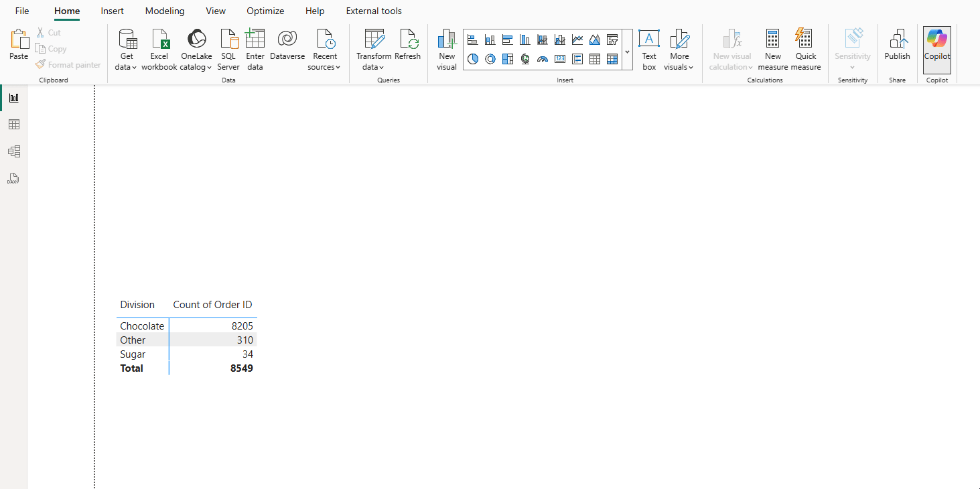Create a New measure

click(773, 50)
